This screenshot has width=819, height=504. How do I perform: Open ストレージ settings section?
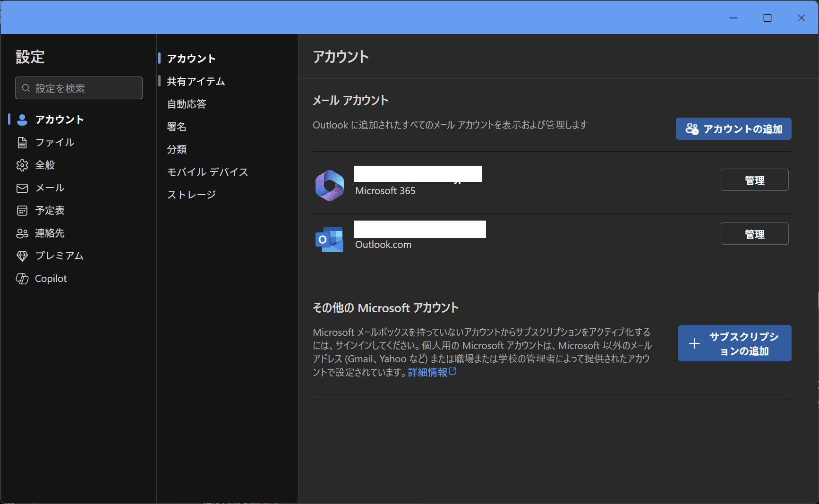click(191, 195)
